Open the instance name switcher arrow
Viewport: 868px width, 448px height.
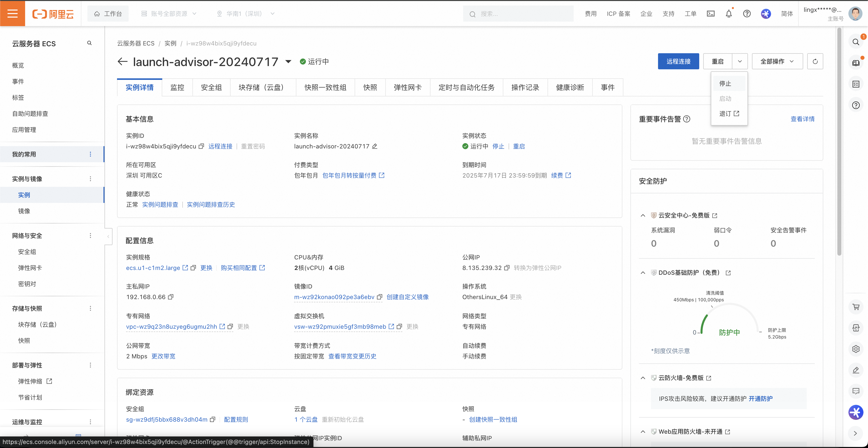point(288,62)
